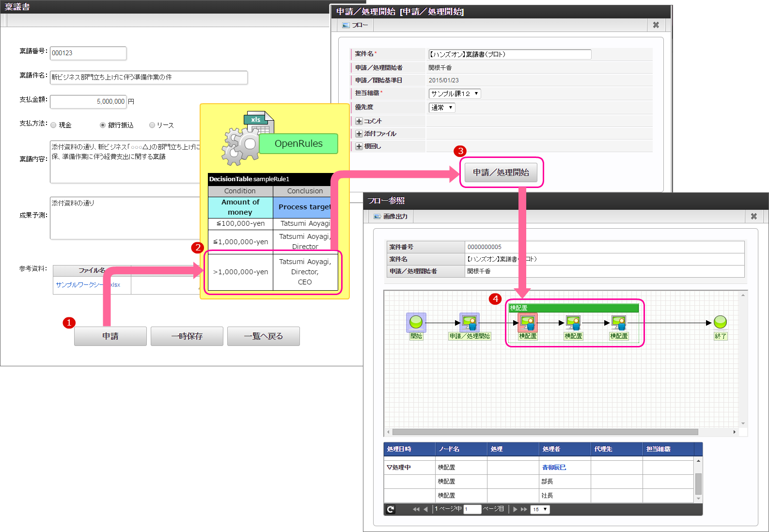Image resolution: width=769 pixels, height=532 pixels.
Task: Jump to the last page in pager
Action: [524, 509]
